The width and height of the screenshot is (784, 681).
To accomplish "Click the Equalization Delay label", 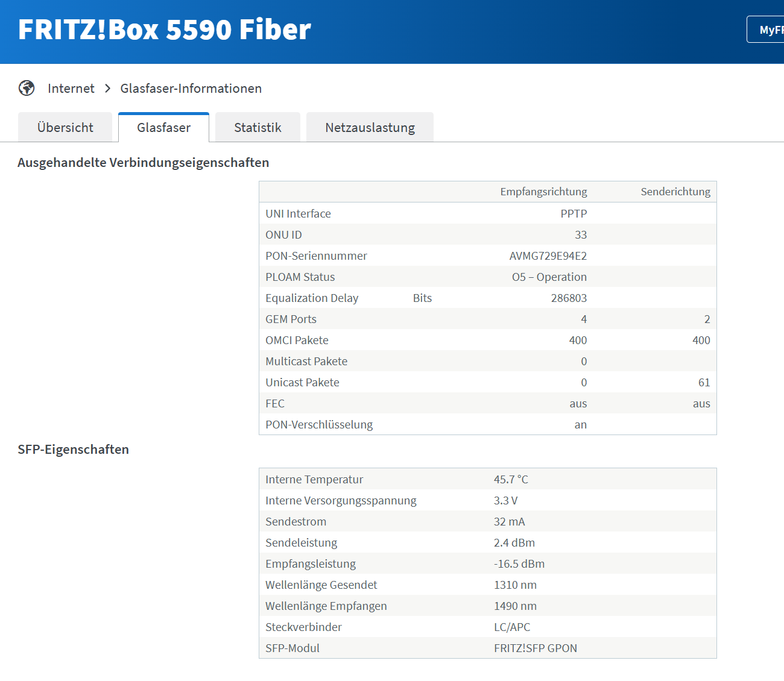I will 312,298.
